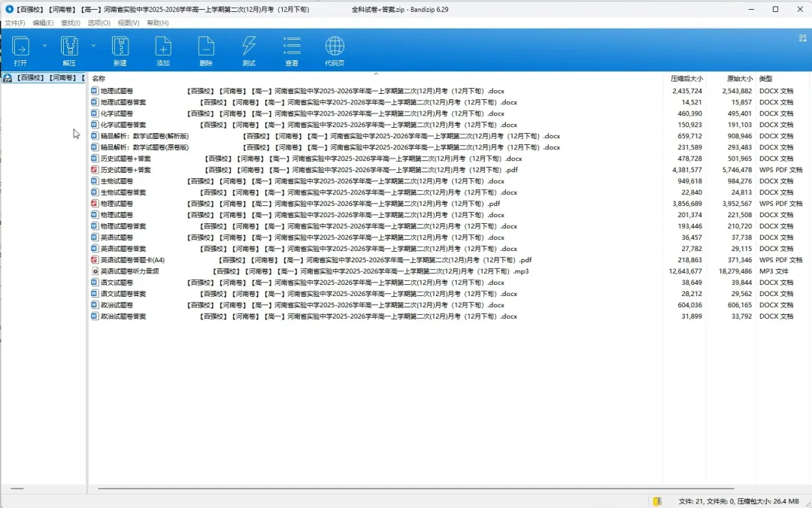Click the Delete (删除) toolbar icon
The height and width of the screenshot is (508, 812).
[x=206, y=51]
